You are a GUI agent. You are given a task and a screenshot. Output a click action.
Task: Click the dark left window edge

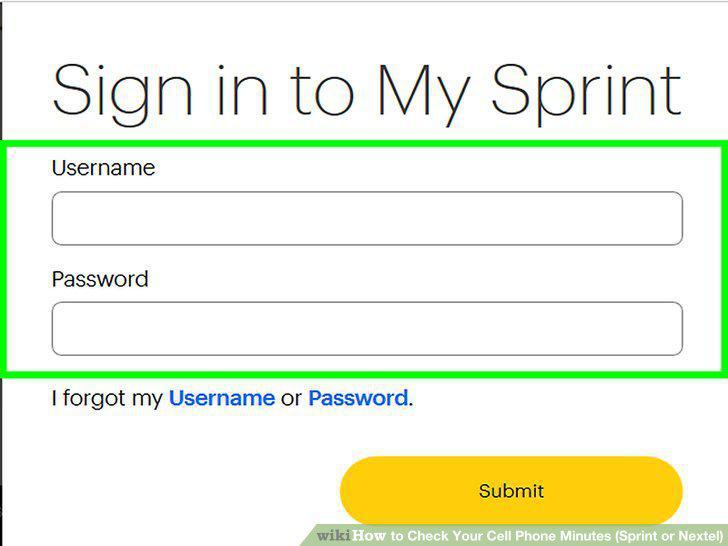1,273
